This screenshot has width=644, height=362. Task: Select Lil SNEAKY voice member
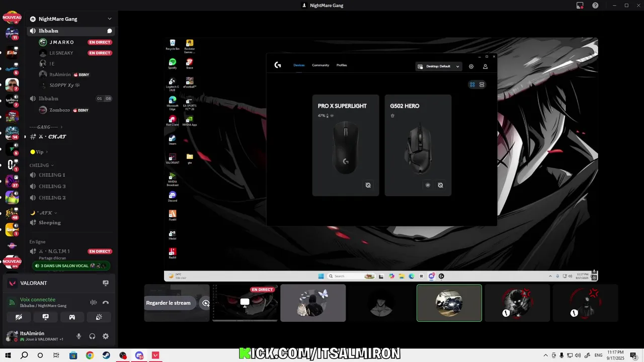click(x=61, y=53)
